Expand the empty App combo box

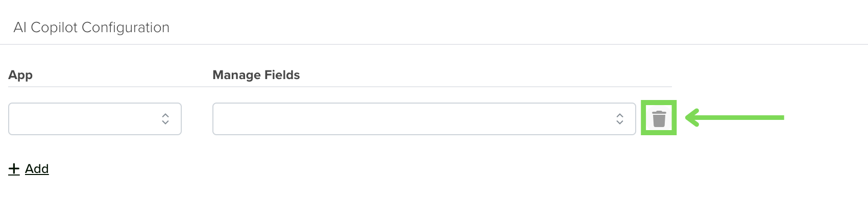coord(95,119)
